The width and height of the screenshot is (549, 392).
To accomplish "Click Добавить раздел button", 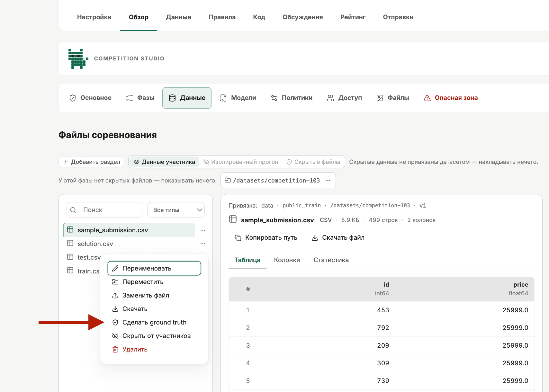I will coord(92,162).
